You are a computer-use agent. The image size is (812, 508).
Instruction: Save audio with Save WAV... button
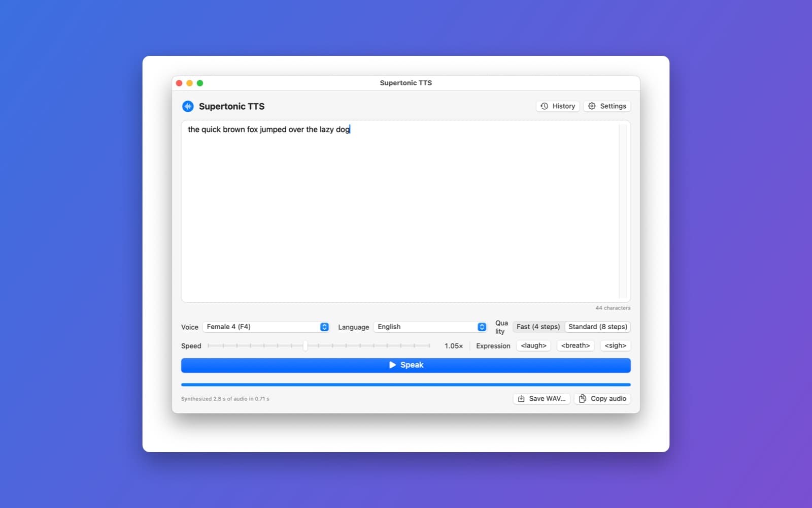point(542,399)
